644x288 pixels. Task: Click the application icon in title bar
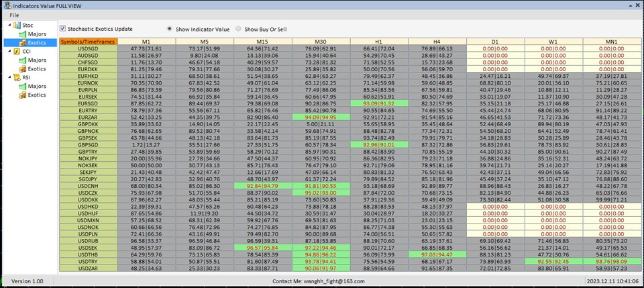click(x=7, y=5)
